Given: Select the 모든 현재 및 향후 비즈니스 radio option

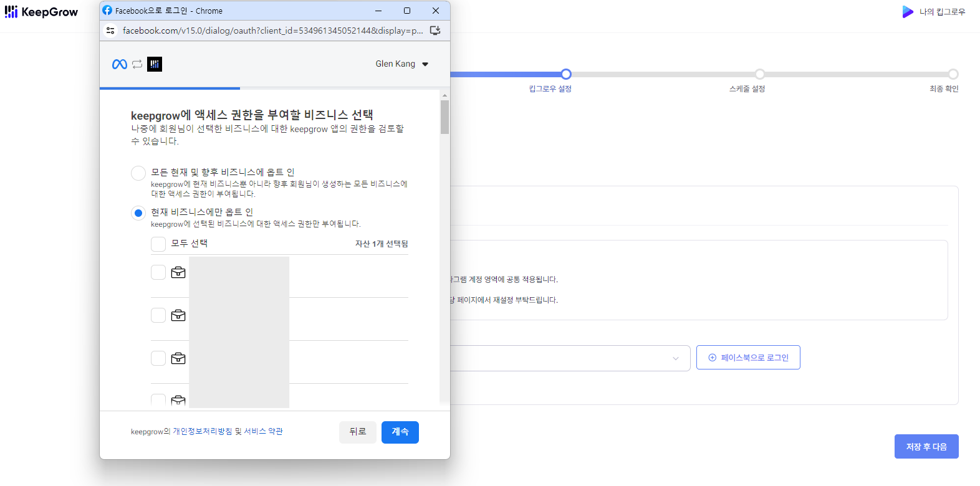Looking at the screenshot, I should pos(138,173).
